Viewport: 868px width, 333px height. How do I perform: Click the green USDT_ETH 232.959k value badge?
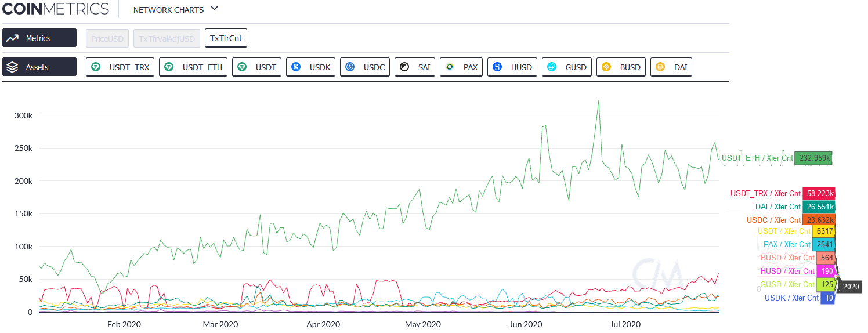tap(813, 158)
